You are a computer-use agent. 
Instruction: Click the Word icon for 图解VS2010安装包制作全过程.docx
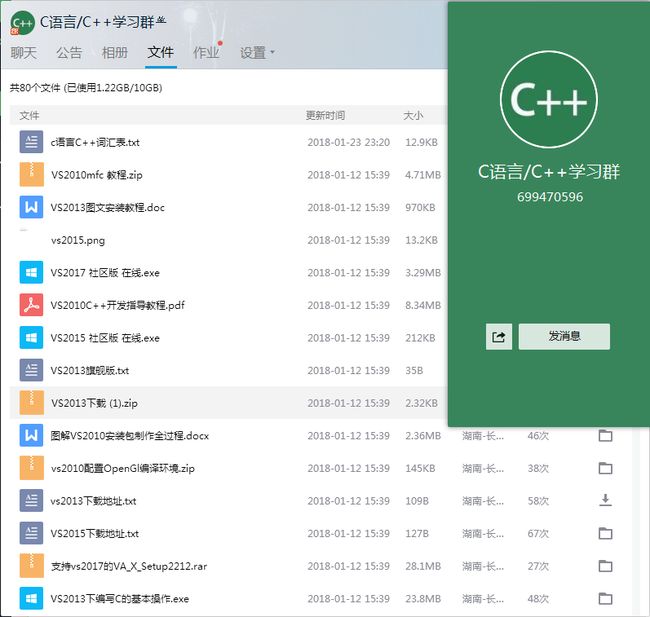31,435
